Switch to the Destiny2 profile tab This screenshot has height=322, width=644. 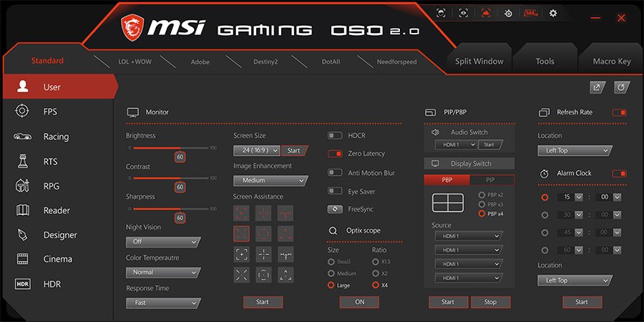point(265,62)
